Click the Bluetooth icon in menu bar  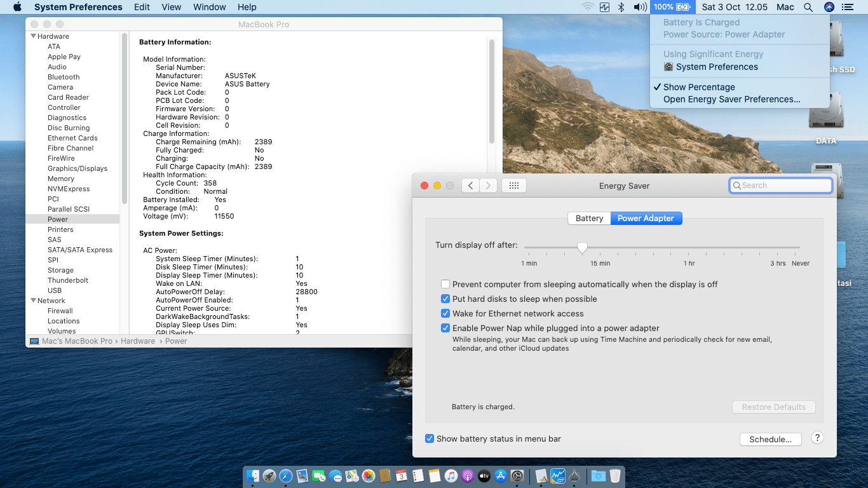[622, 7]
